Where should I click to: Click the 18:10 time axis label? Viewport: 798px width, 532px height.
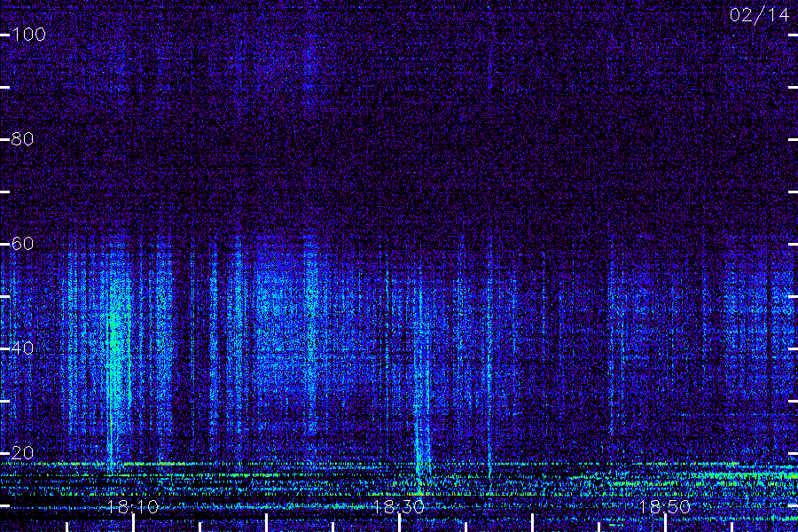133,506
